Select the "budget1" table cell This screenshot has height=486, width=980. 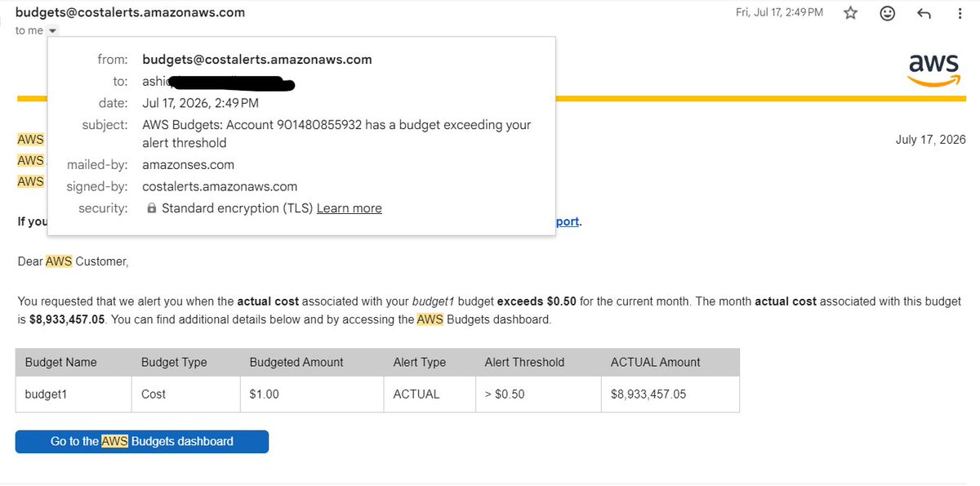73,394
